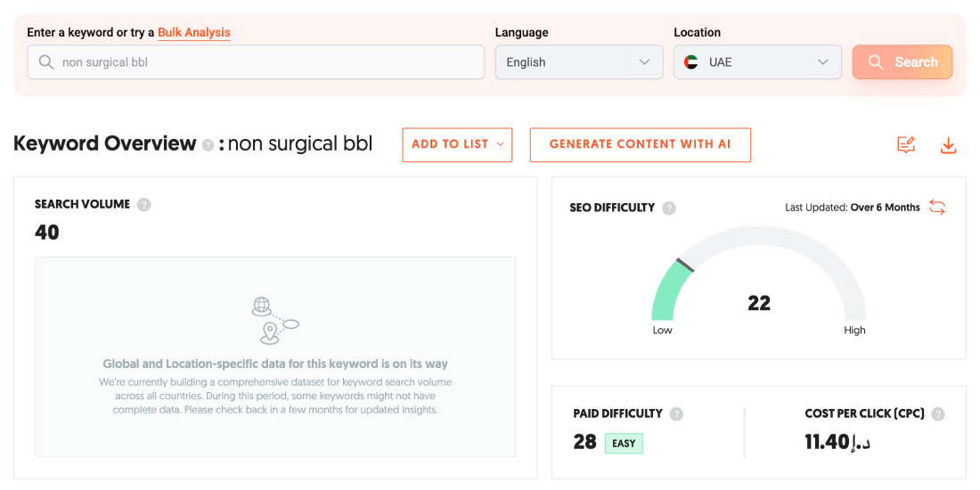Click the Cost Per Click help icon
This screenshot has width=980, height=490.
coord(938,413)
